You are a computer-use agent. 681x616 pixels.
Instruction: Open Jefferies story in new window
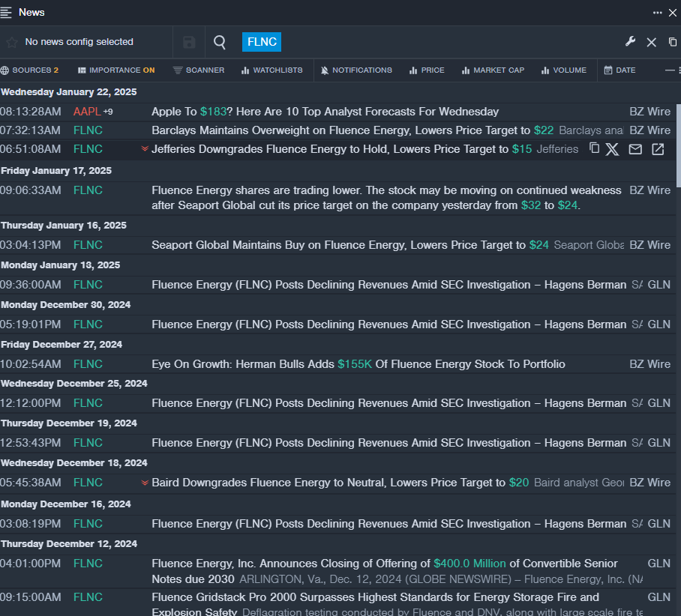pos(658,149)
